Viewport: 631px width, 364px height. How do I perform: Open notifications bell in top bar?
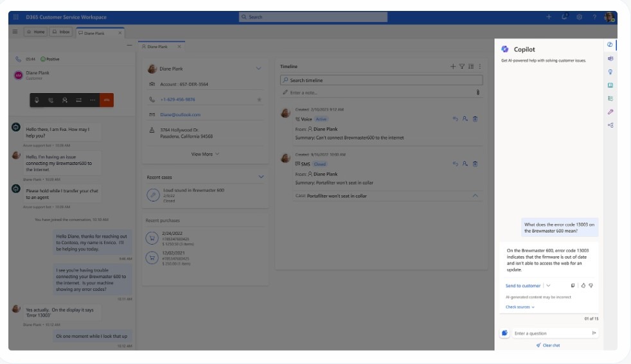pos(564,17)
